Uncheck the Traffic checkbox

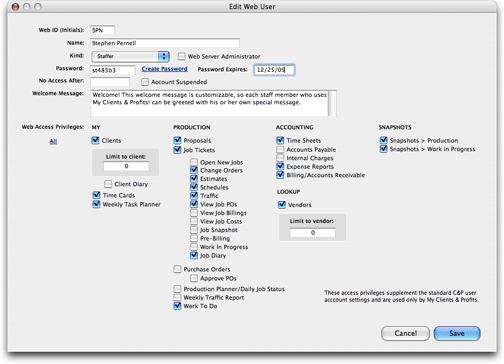194,195
